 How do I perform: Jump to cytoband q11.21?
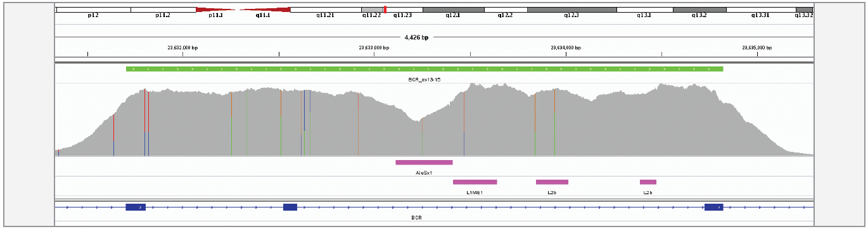326,10
